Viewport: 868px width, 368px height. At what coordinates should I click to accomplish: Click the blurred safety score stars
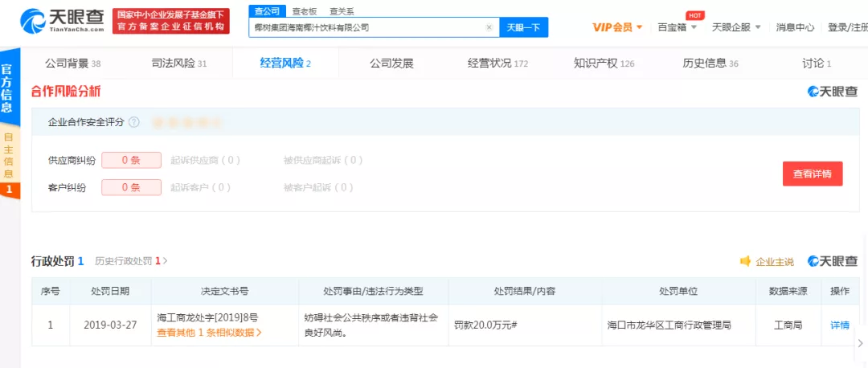(187, 122)
